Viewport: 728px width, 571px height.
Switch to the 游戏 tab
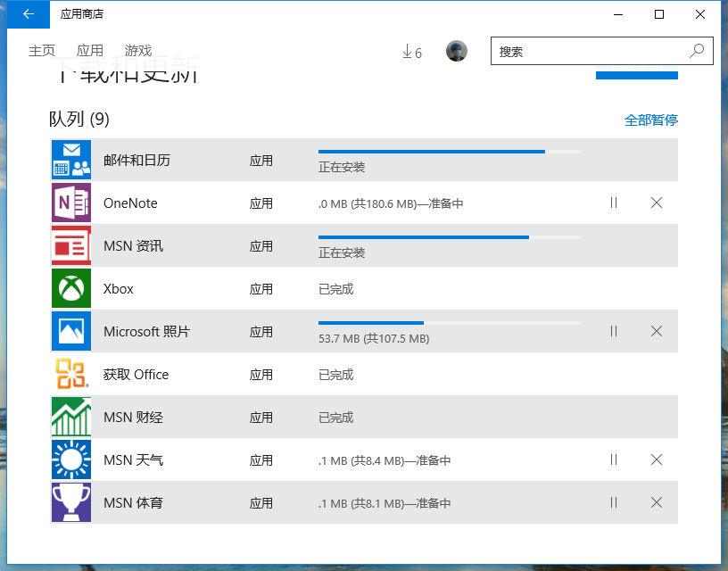(x=138, y=51)
